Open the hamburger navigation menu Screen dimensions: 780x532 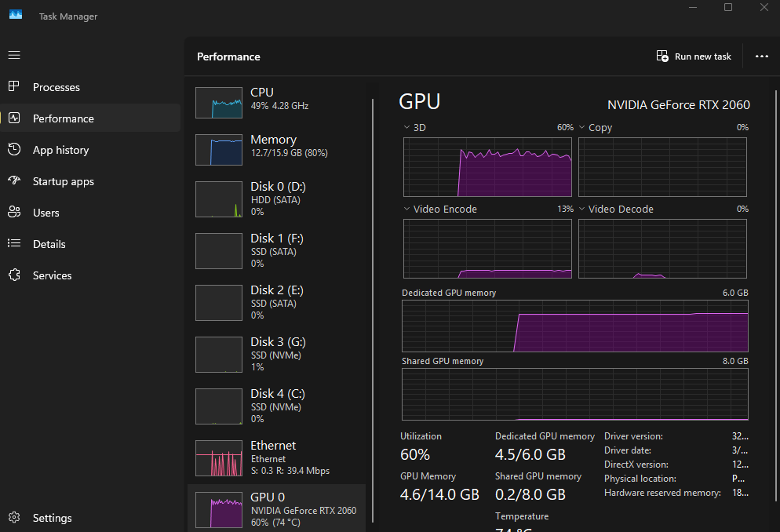pos(14,55)
